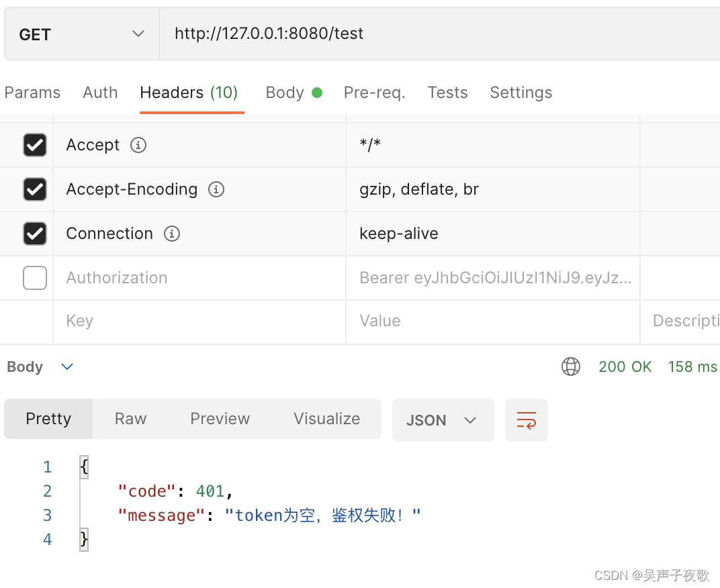Viewport: 720px width, 588px height.
Task: Click the network globe icon
Action: pyautogui.click(x=571, y=366)
